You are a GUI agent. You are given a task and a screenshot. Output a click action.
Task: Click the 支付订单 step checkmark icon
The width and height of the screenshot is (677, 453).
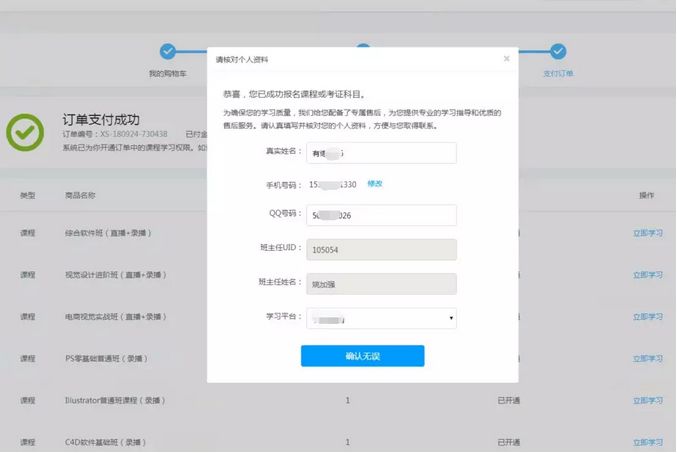coord(558,51)
